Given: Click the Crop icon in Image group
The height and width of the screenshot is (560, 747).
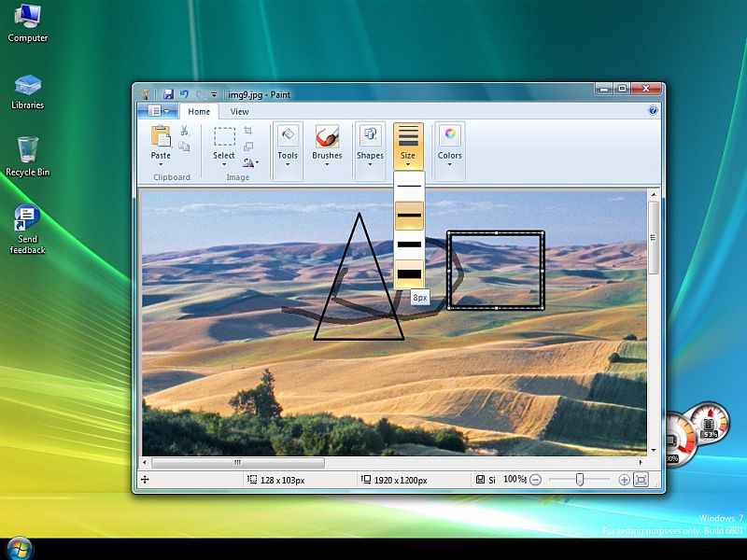Looking at the screenshot, I should click(248, 131).
